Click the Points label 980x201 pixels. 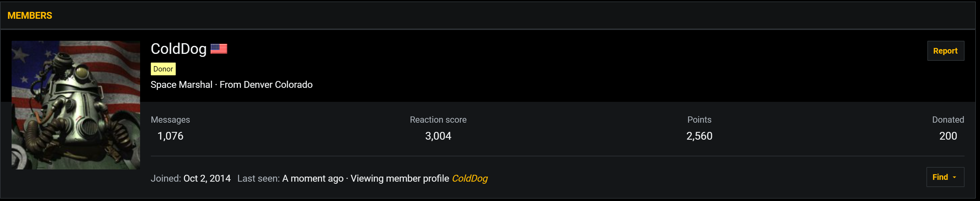[x=699, y=119]
